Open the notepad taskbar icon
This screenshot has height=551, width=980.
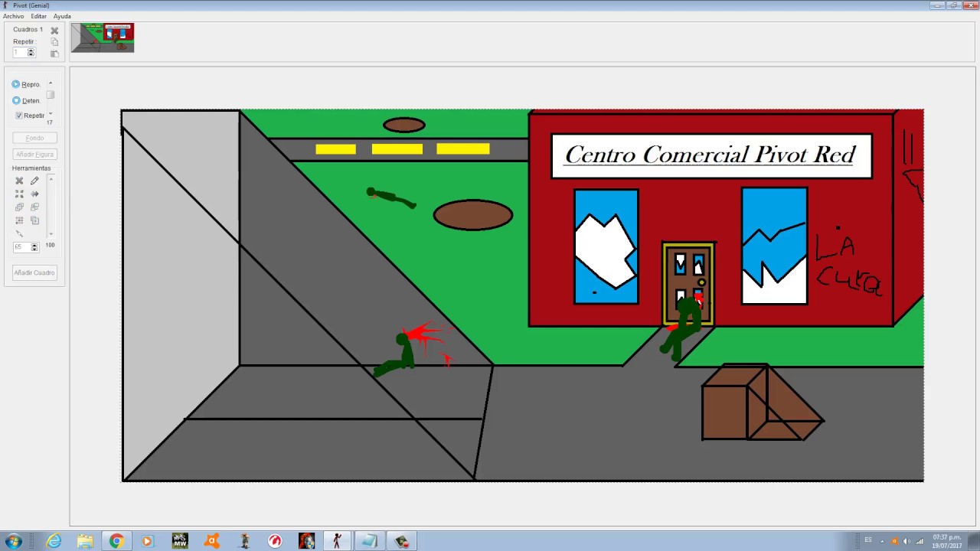tap(369, 541)
